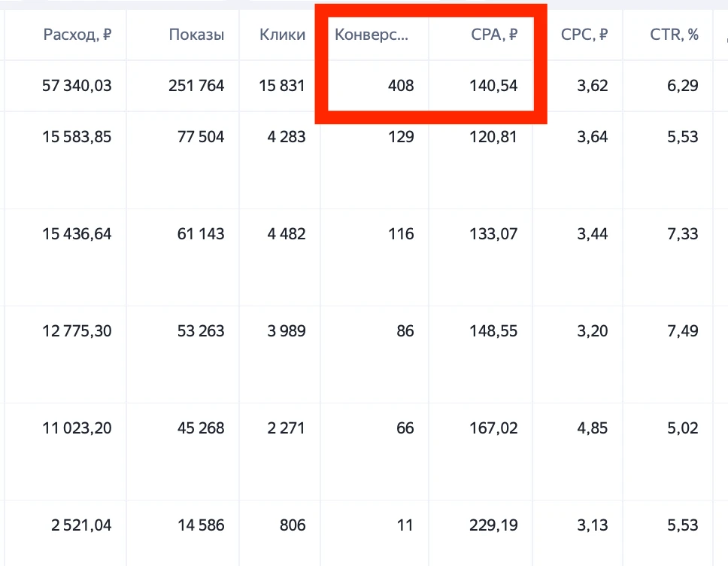Click conversions cell 116

(401, 234)
